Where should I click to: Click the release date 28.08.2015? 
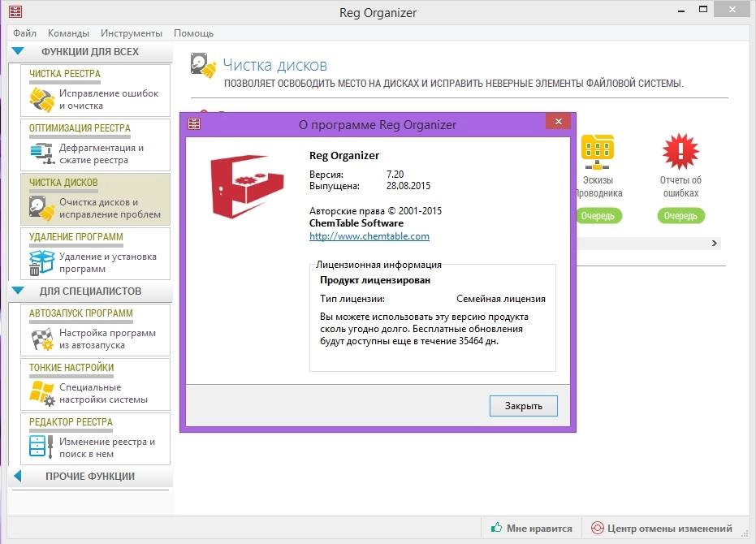(408, 186)
